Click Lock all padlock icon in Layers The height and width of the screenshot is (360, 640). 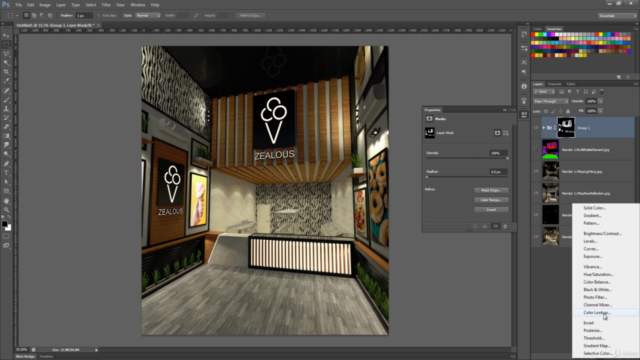568,111
